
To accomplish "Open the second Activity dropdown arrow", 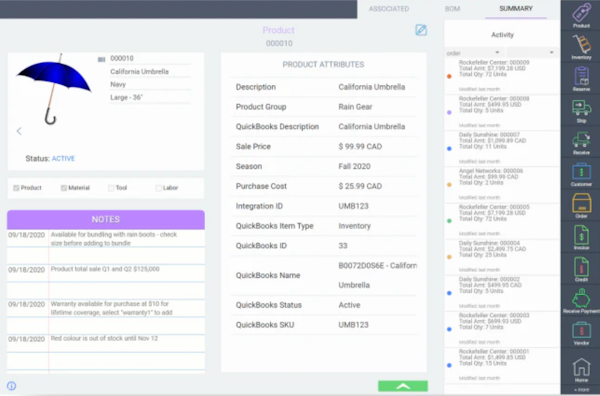I will [551, 52].
